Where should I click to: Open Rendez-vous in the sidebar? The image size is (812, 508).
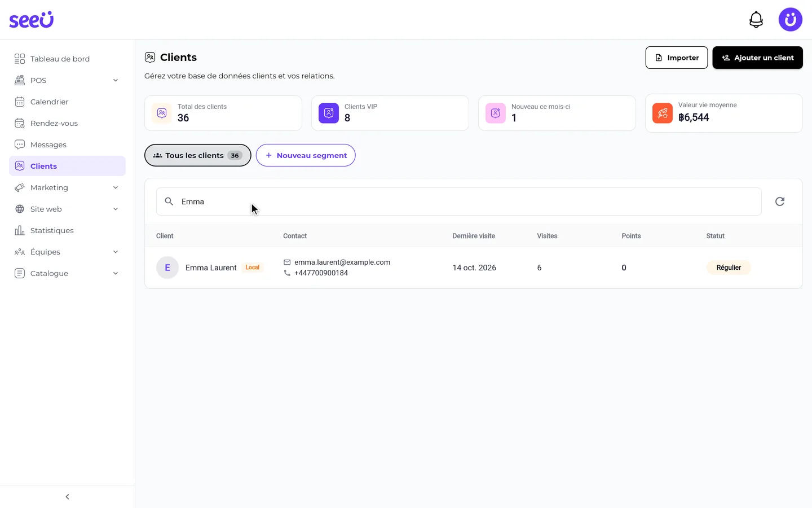point(67,123)
